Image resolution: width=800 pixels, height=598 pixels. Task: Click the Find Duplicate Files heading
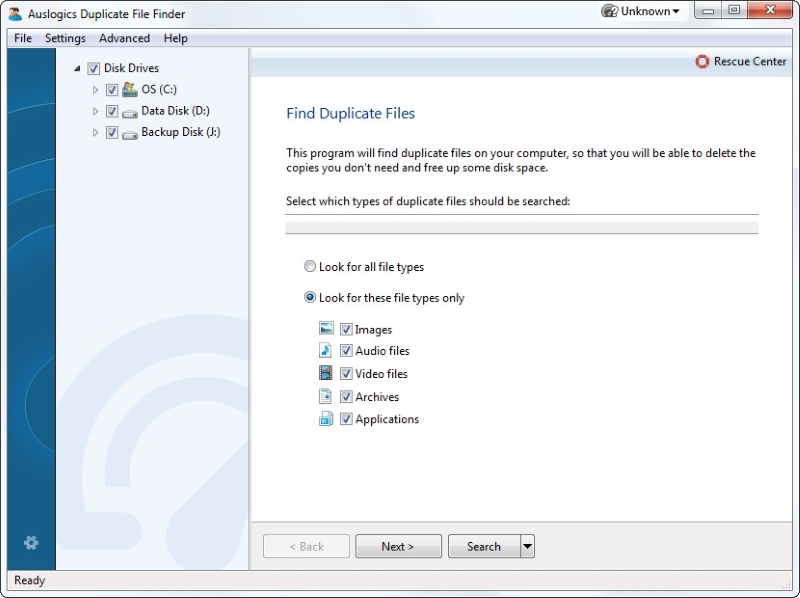[351, 113]
